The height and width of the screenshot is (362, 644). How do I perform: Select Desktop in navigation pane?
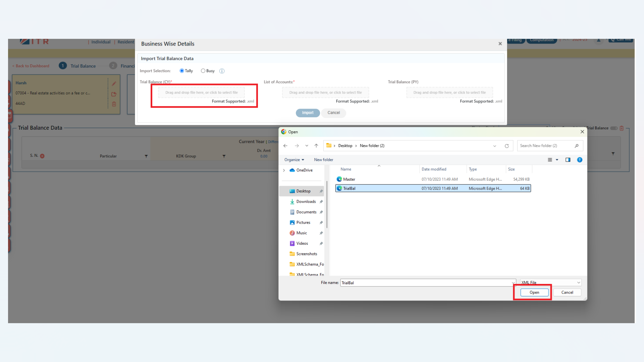click(x=302, y=191)
